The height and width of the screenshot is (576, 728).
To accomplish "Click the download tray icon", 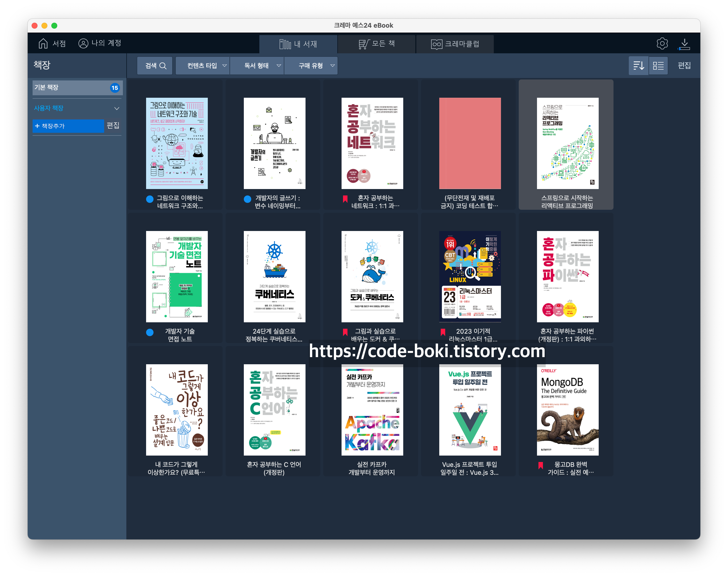I will (684, 44).
